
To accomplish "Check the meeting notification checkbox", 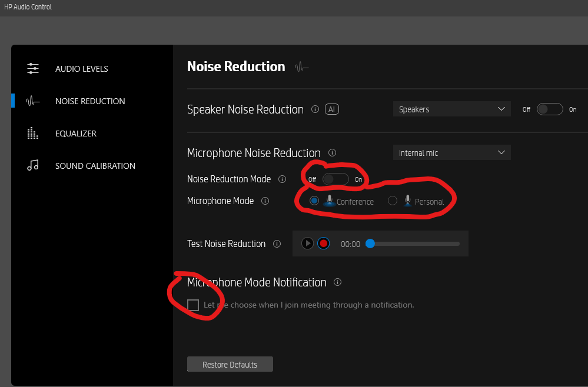I will pyautogui.click(x=193, y=305).
